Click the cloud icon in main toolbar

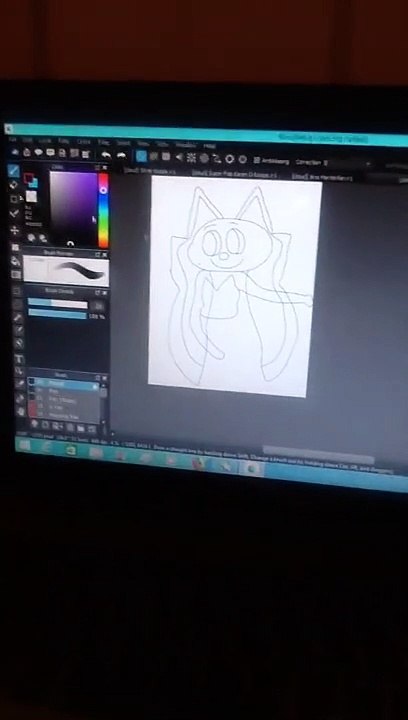15,152
